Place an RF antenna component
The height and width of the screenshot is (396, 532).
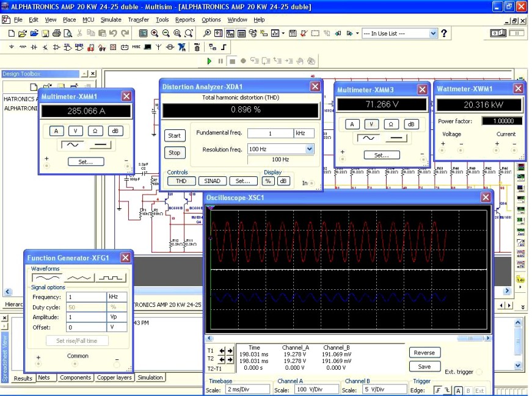click(x=158, y=47)
